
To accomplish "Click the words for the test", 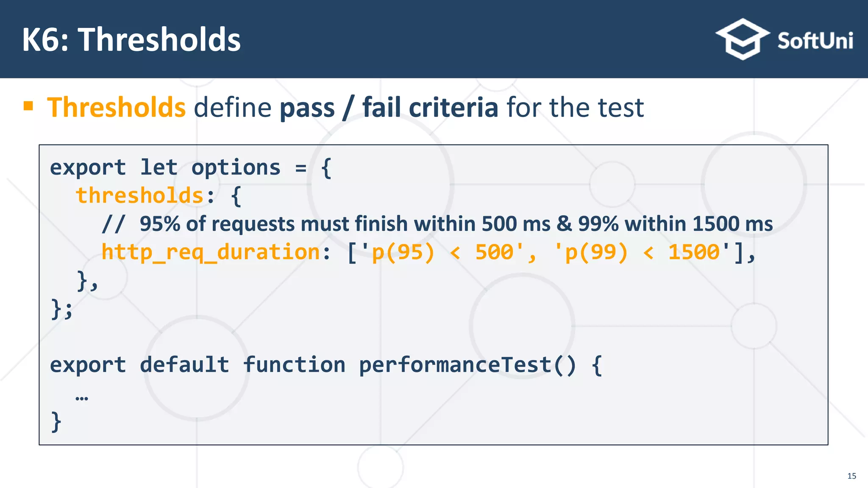I will pyautogui.click(x=576, y=107).
